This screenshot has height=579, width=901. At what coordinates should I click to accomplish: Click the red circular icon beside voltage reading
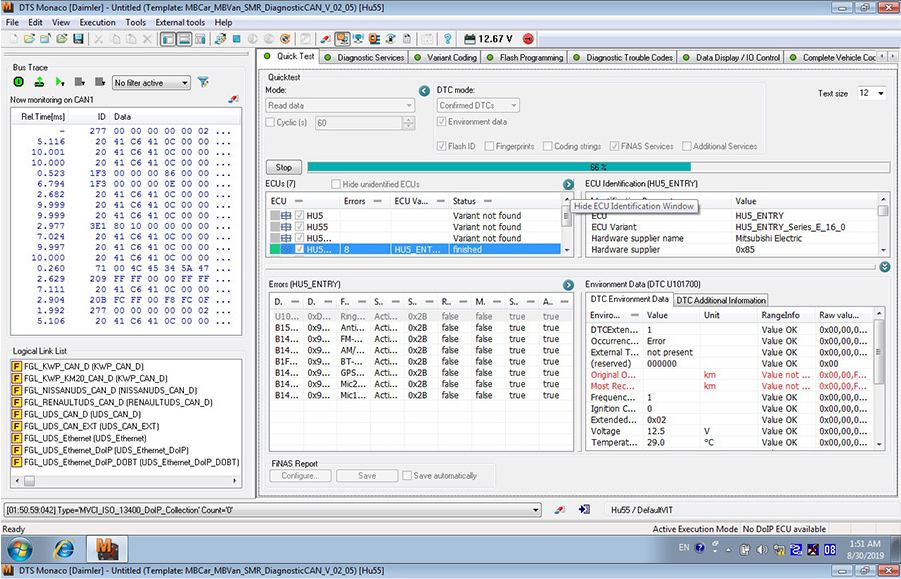click(x=528, y=39)
